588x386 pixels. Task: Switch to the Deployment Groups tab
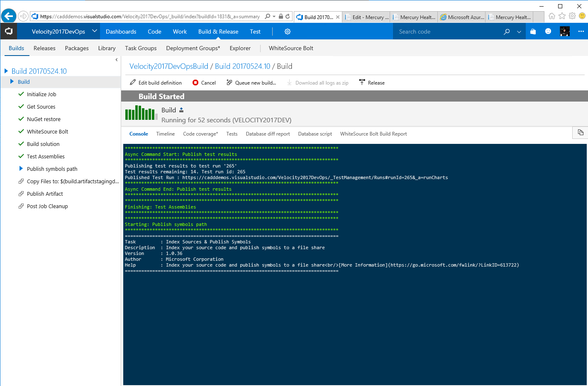coord(193,48)
